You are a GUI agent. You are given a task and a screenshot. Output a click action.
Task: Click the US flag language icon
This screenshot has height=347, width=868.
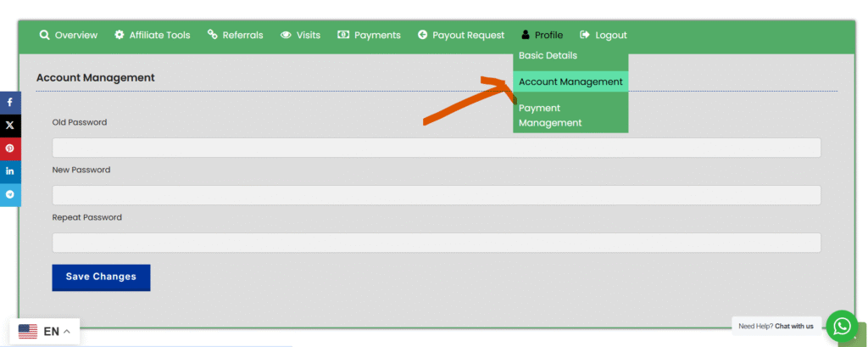(x=28, y=332)
